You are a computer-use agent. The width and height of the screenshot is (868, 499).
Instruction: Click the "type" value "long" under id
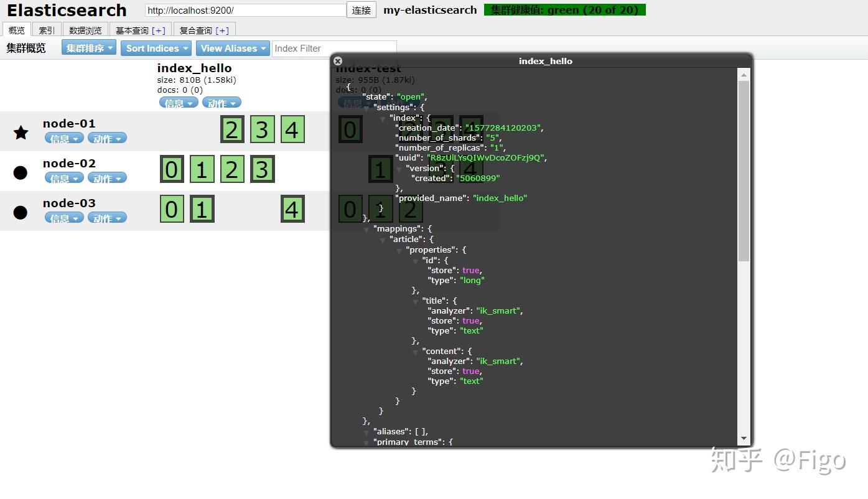(472, 280)
